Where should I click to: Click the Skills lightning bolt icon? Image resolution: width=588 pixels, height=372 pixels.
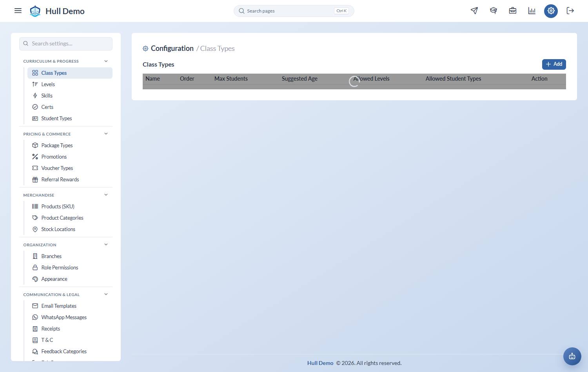[x=35, y=96]
